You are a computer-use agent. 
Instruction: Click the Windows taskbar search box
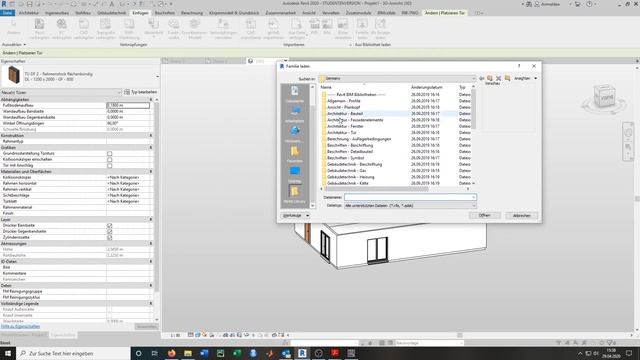[73, 353]
